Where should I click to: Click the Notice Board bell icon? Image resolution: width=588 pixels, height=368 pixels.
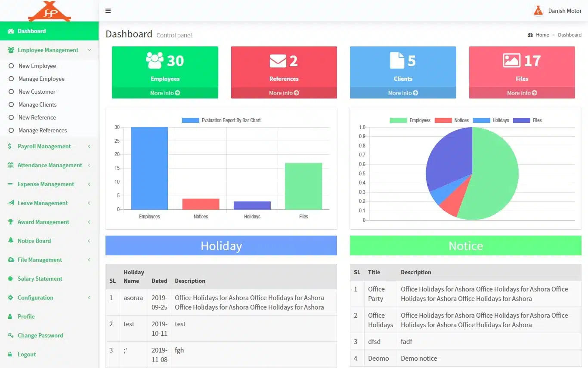(10, 241)
